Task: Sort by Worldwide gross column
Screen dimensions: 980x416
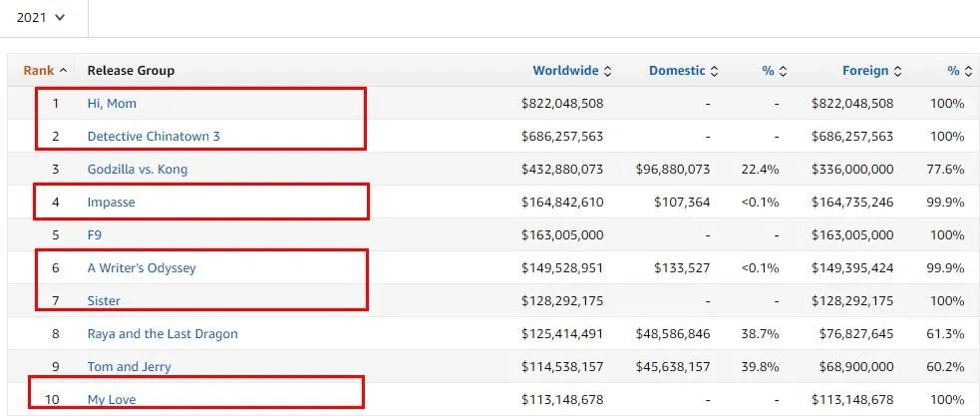Action: click(x=570, y=71)
